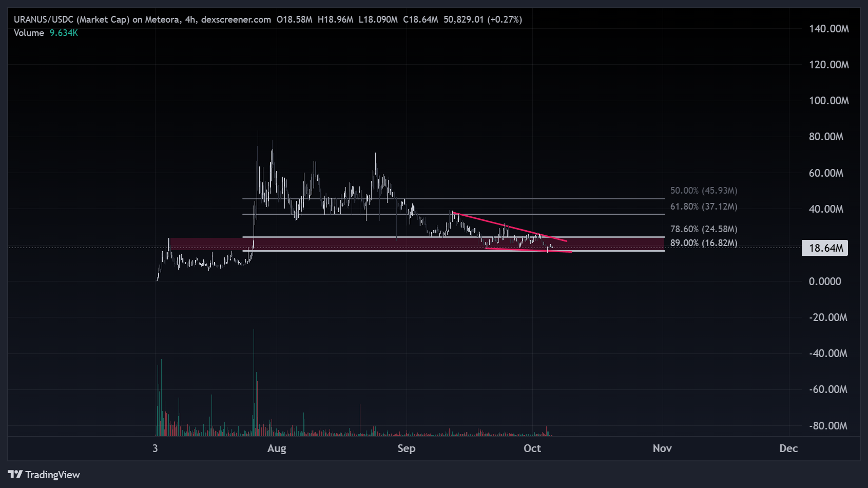Click the 61.80% (37.12M) Fibonacci label
The height and width of the screenshot is (488, 868).
pyautogui.click(x=703, y=207)
